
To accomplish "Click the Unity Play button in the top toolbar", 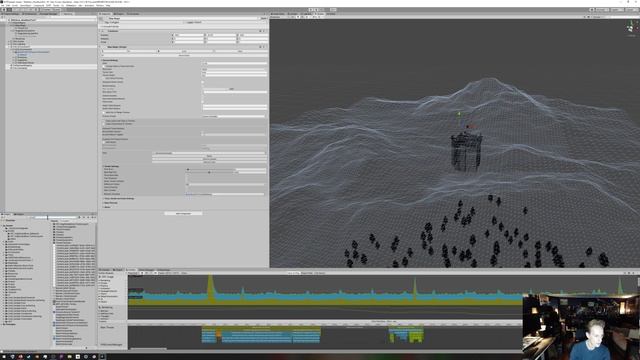I will (x=311, y=9).
